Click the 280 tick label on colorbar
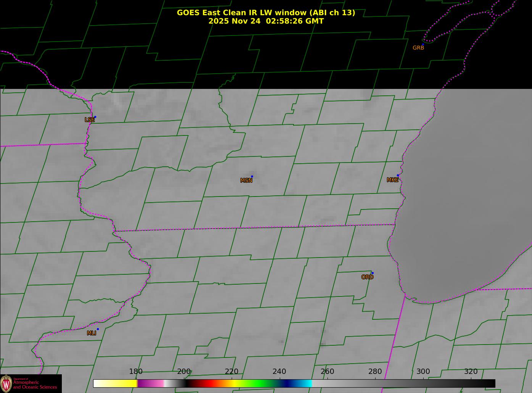 click(375, 372)
